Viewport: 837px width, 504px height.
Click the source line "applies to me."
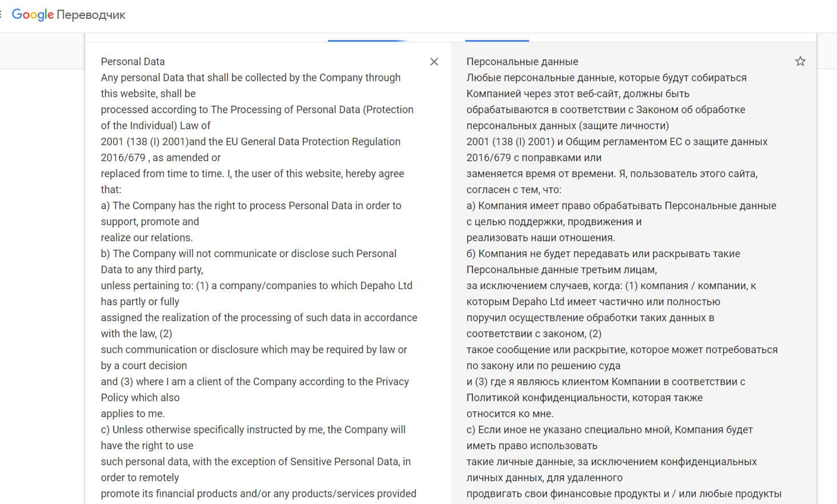tap(133, 414)
